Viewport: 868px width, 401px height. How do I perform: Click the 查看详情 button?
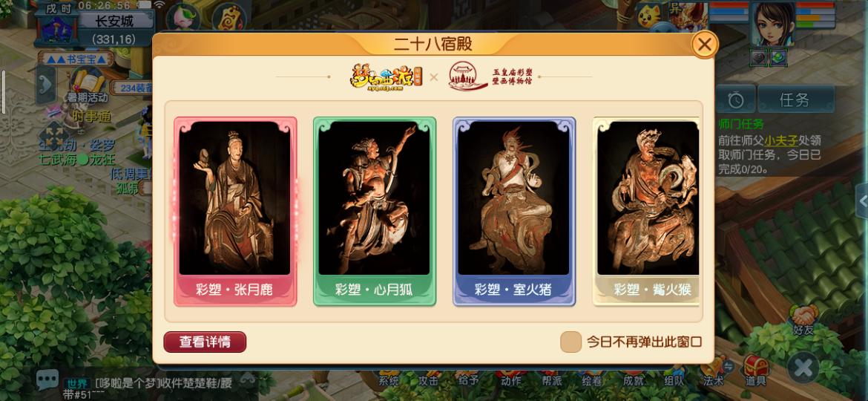[x=205, y=342]
